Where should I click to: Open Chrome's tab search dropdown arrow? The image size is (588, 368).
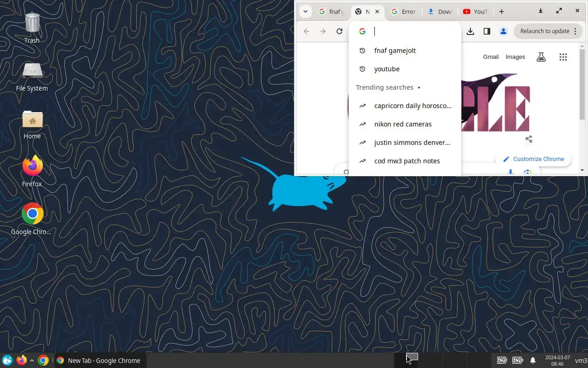click(x=305, y=11)
